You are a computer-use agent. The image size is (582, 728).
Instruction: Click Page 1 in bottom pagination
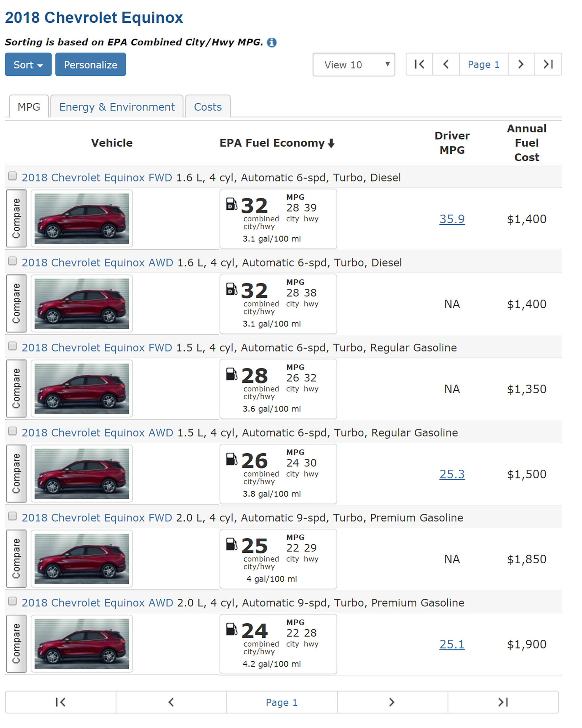(282, 702)
